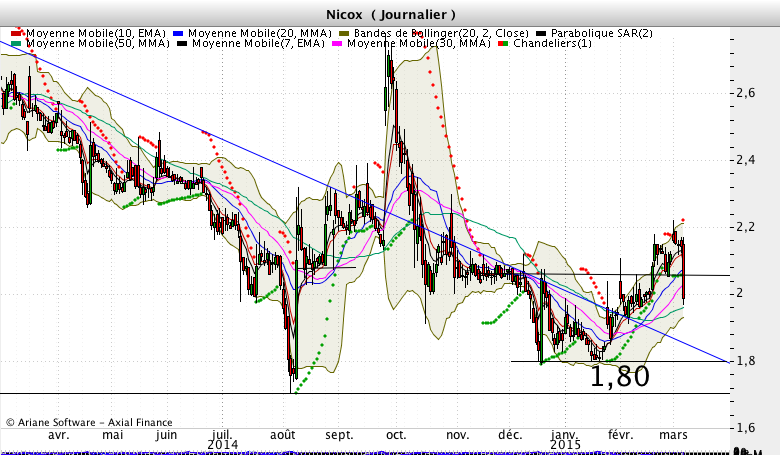Click the magenta swatch for Moyenne Mobile(30, MMA)

pyautogui.click(x=338, y=43)
